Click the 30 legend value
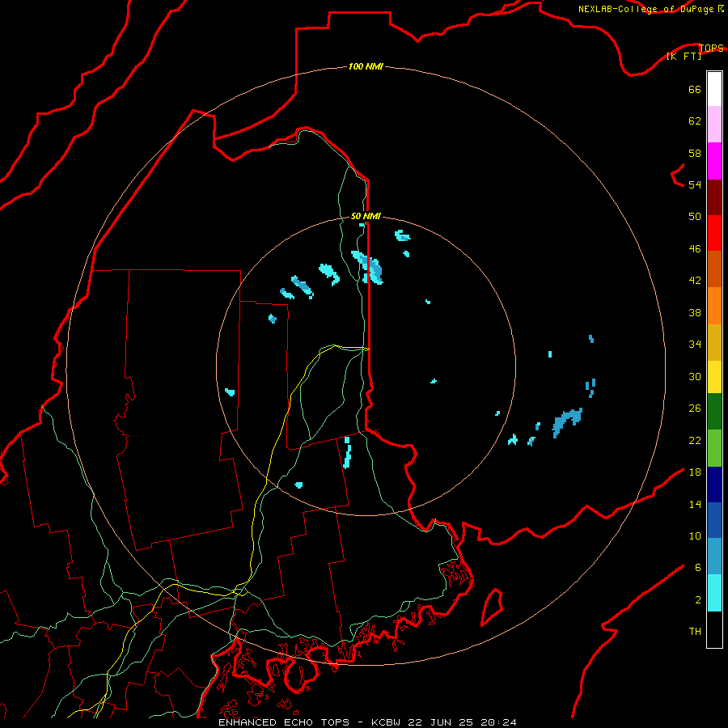 click(x=695, y=376)
